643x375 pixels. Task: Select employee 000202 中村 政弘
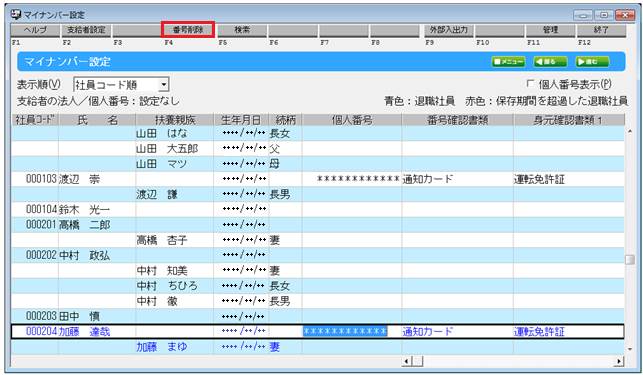coord(318,255)
